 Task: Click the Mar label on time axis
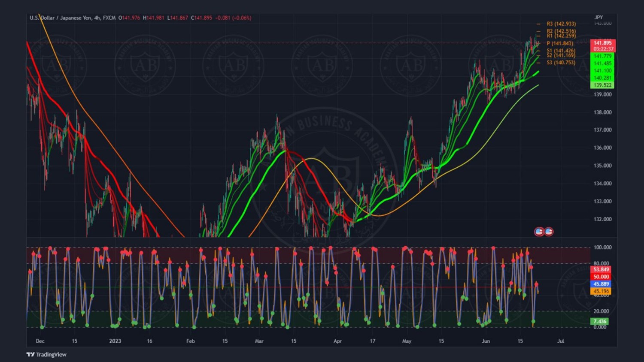click(259, 341)
